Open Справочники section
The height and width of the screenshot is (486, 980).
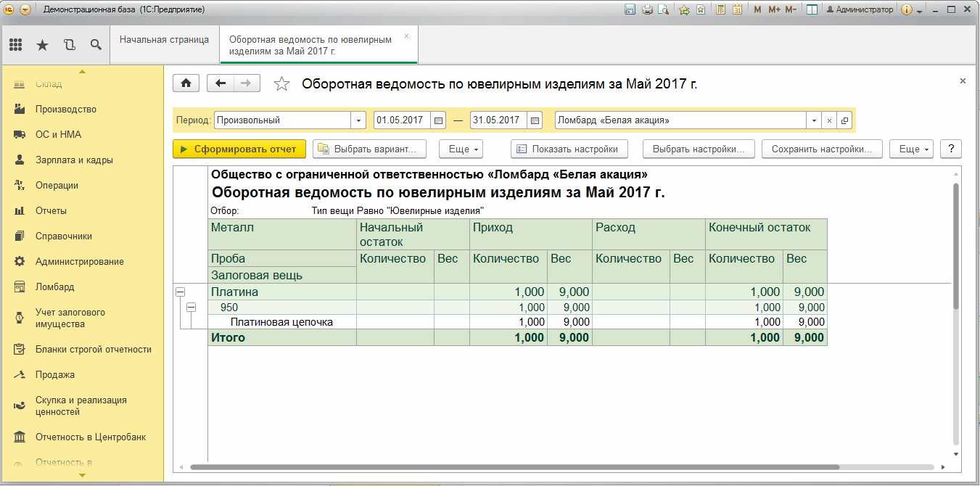64,236
